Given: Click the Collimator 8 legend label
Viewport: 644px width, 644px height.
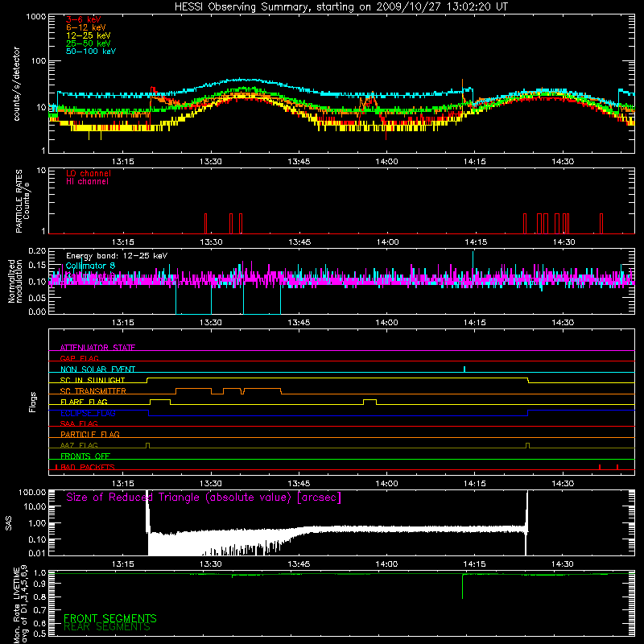Looking at the screenshot, I should 90,266.
